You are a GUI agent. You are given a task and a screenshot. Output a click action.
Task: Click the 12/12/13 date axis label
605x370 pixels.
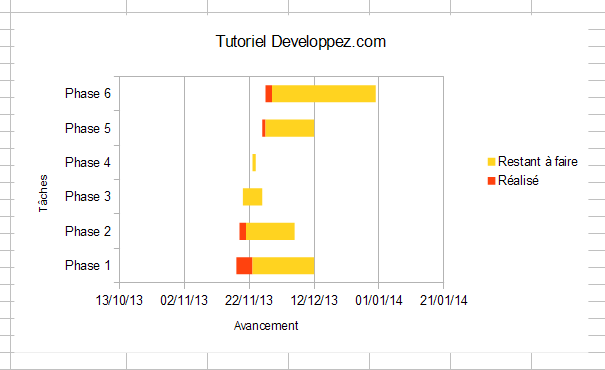tap(314, 300)
